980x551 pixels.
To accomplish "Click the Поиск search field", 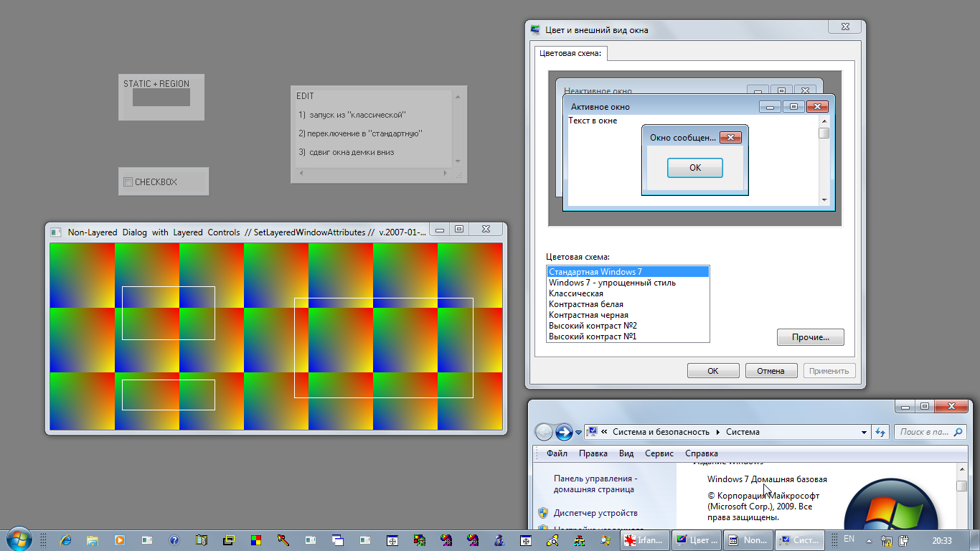I will [929, 432].
